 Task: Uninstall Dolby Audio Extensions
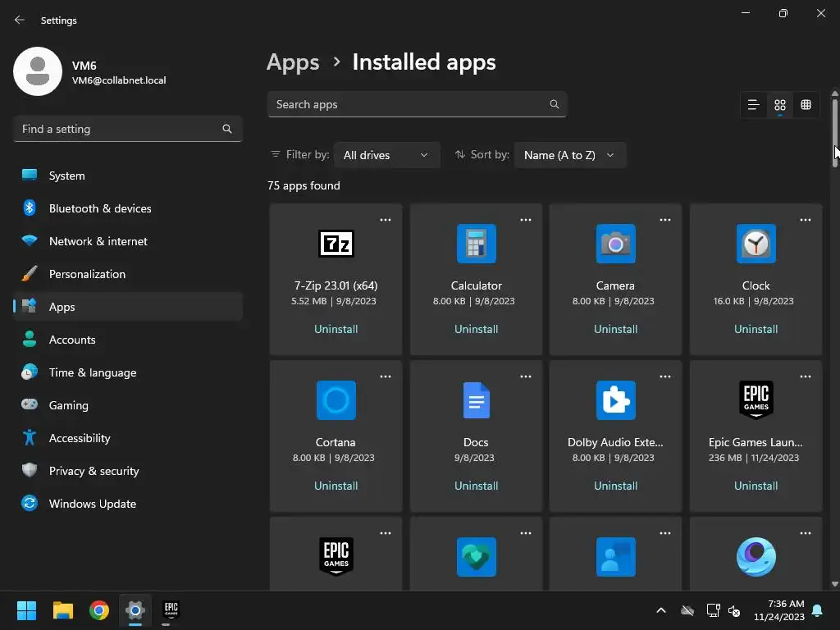[x=615, y=486]
